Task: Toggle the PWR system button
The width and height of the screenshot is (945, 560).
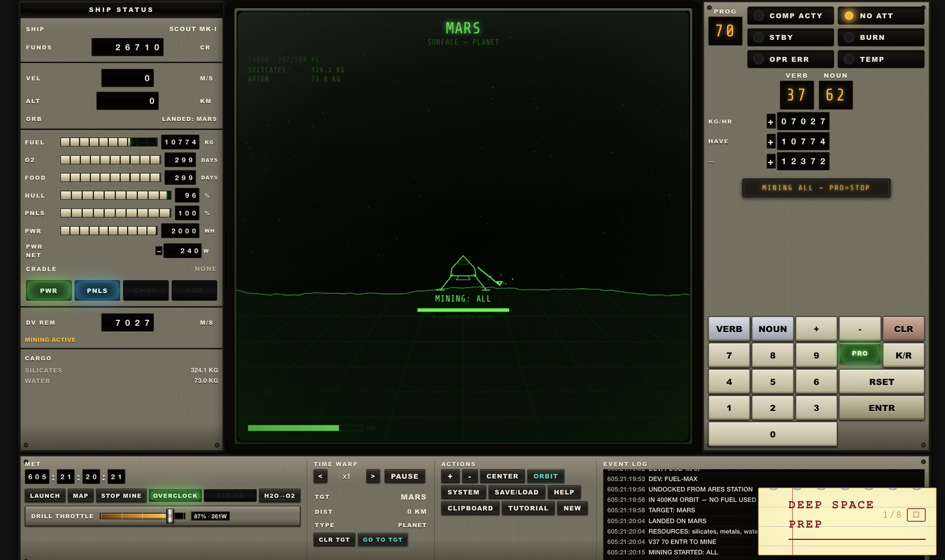Action: 49,290
